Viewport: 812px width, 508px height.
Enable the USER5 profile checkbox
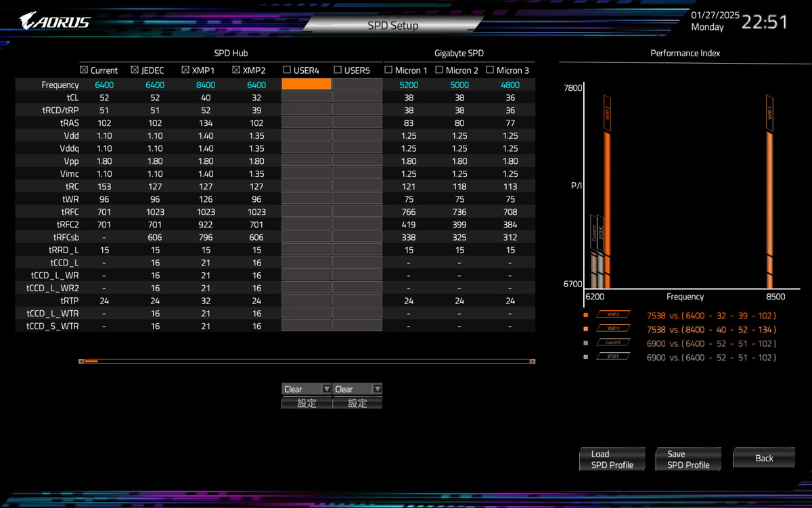coord(338,70)
